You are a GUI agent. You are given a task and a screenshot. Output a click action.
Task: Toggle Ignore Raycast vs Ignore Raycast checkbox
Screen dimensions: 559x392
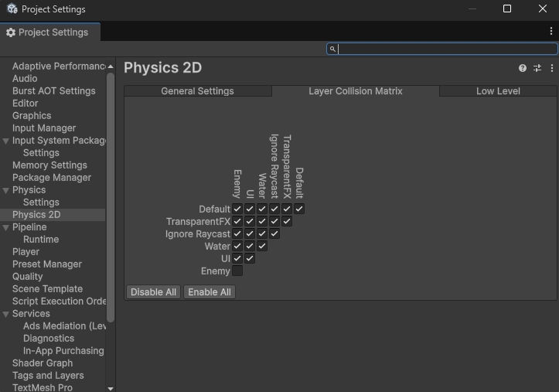pyautogui.click(x=274, y=233)
